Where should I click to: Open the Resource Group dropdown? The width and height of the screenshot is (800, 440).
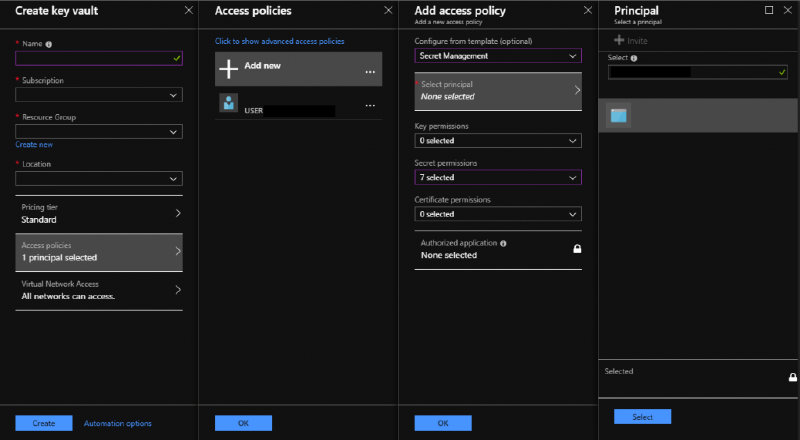pyautogui.click(x=99, y=132)
